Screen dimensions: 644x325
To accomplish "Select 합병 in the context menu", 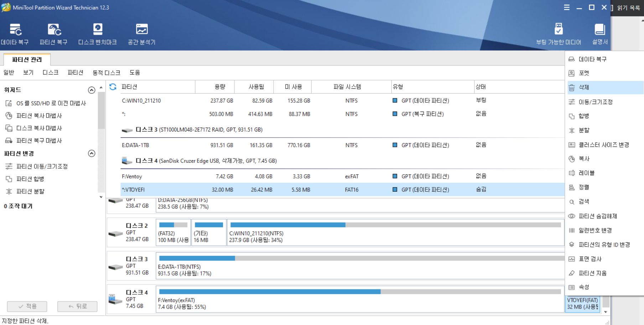I will click(x=606, y=116).
